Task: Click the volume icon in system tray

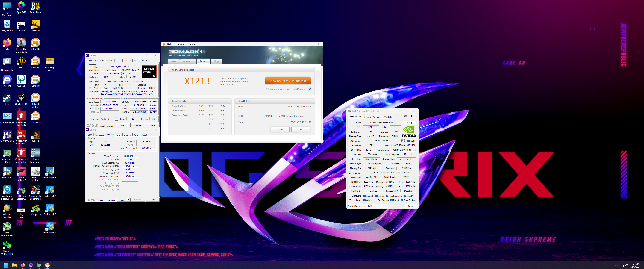Action: pyautogui.click(x=627, y=265)
